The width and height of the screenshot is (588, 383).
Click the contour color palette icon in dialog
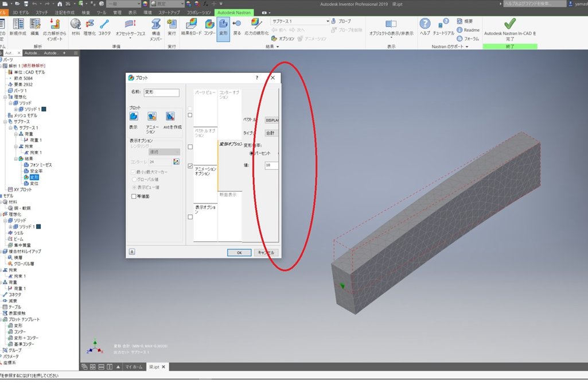(x=176, y=162)
